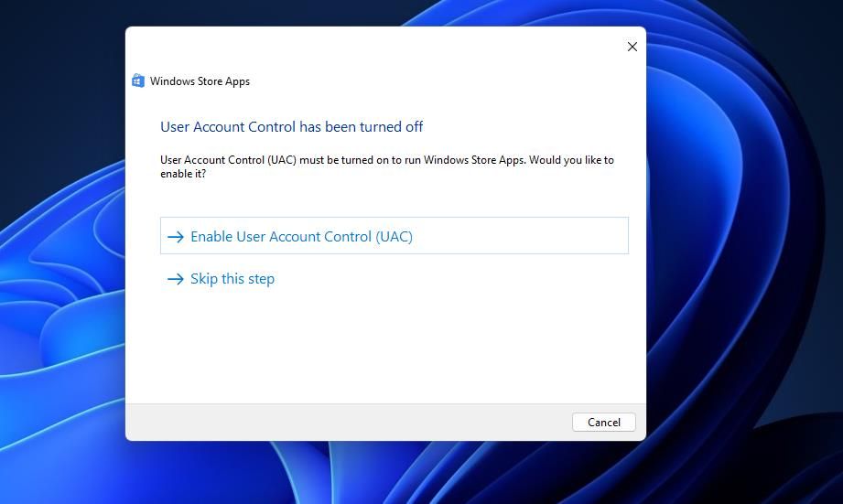Click the description 'User Account Control (UAC) must be turned on'
843x504 pixels.
[387, 166]
